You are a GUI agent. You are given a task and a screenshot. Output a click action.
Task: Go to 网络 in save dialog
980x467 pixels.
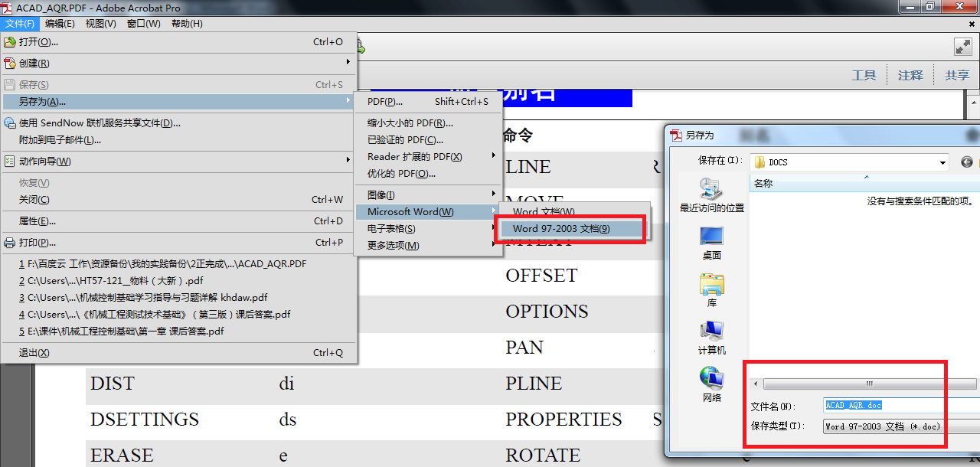(712, 386)
